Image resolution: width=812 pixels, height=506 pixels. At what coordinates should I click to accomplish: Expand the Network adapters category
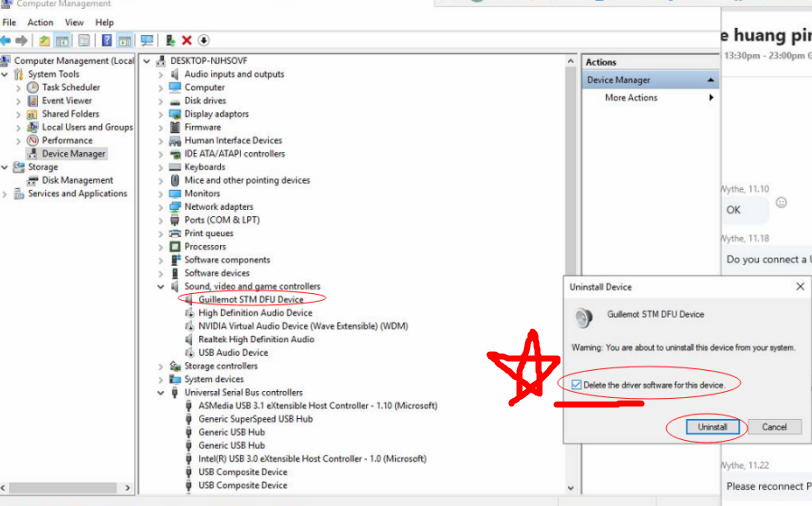[161, 207]
